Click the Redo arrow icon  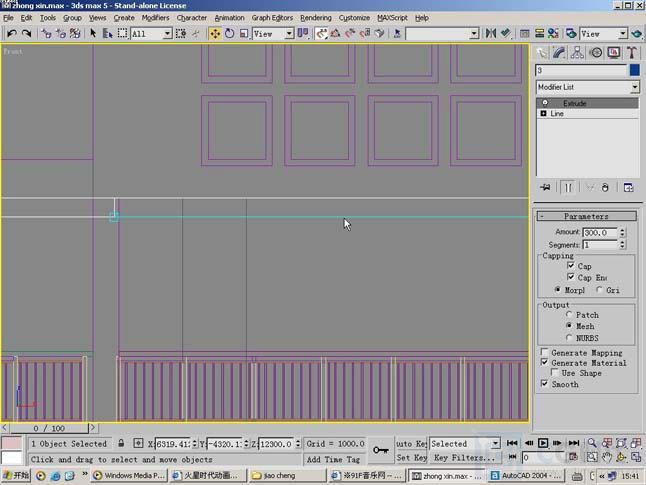point(27,33)
